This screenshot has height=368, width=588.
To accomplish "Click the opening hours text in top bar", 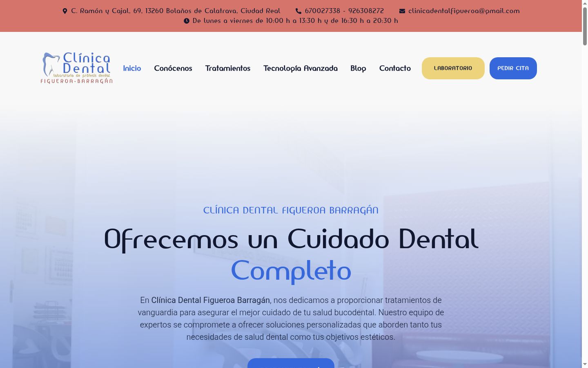I will pyautogui.click(x=295, y=21).
